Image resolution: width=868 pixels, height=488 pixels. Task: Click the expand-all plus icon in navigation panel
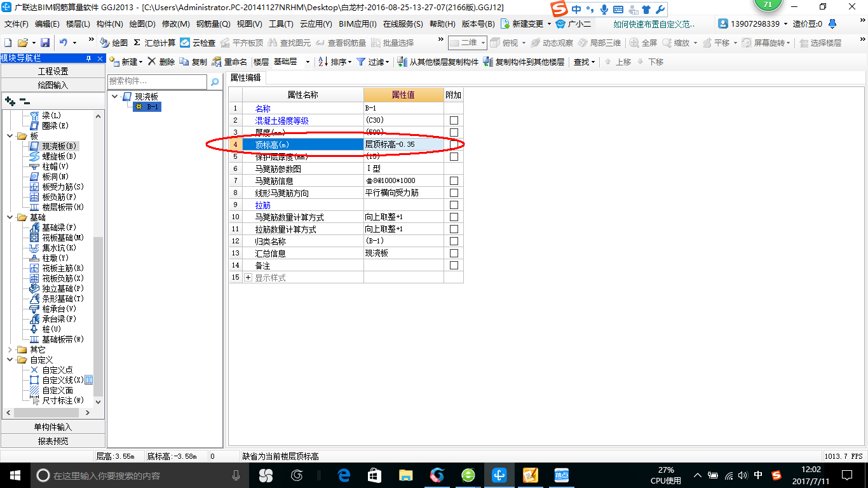click(10, 100)
